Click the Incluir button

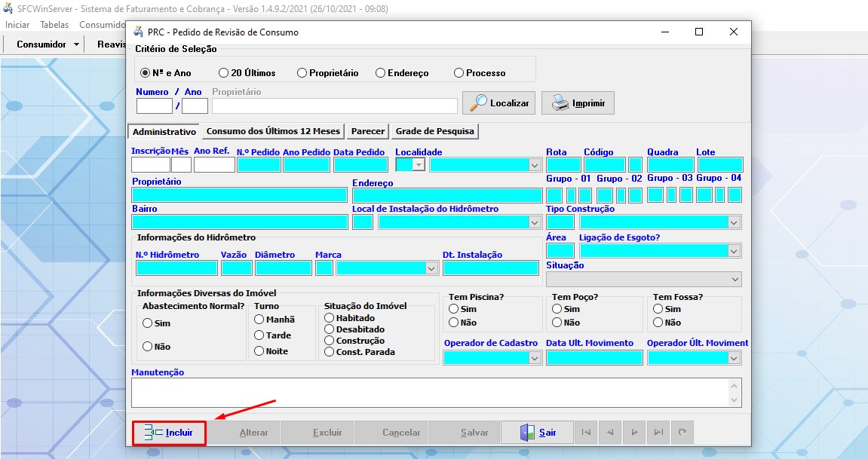(x=169, y=433)
